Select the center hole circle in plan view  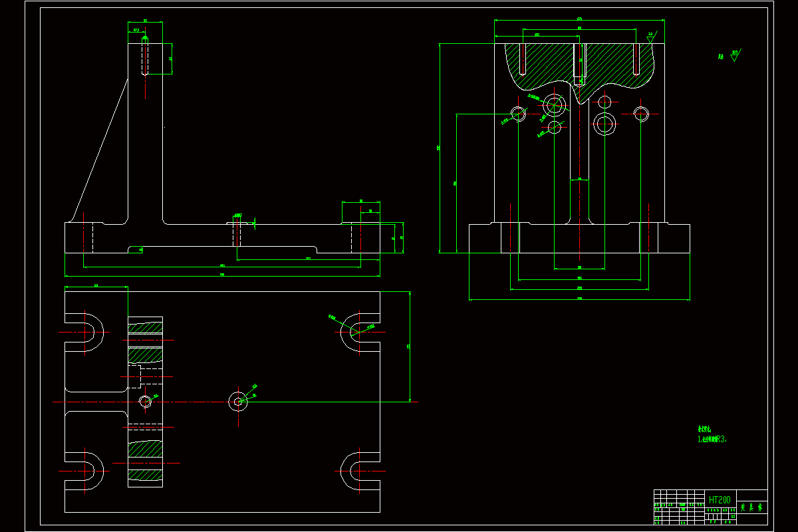point(238,401)
